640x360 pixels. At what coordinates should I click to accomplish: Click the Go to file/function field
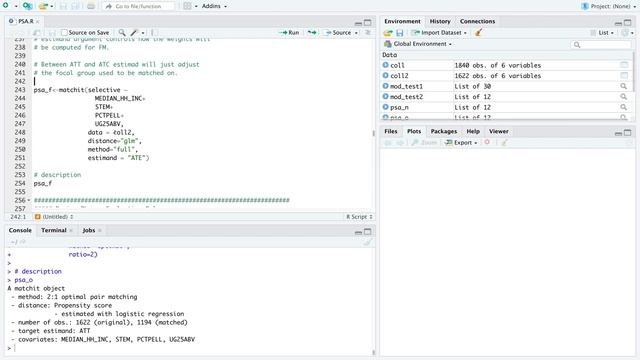pos(138,6)
